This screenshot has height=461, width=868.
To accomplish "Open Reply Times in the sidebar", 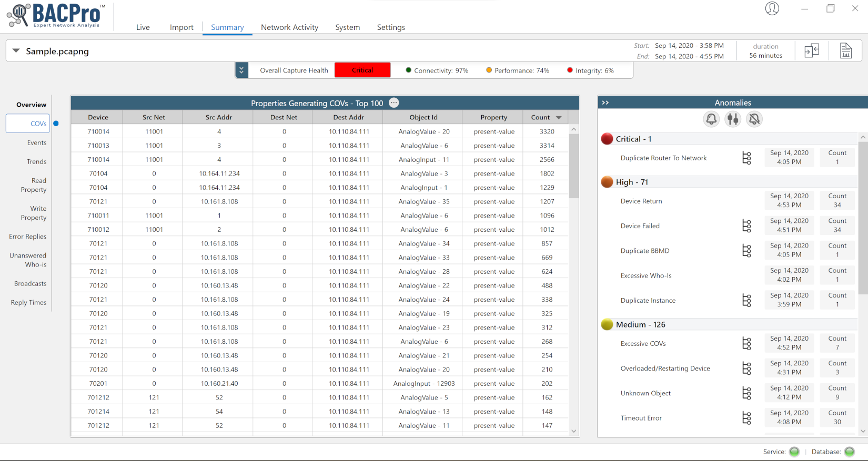I will tap(29, 302).
